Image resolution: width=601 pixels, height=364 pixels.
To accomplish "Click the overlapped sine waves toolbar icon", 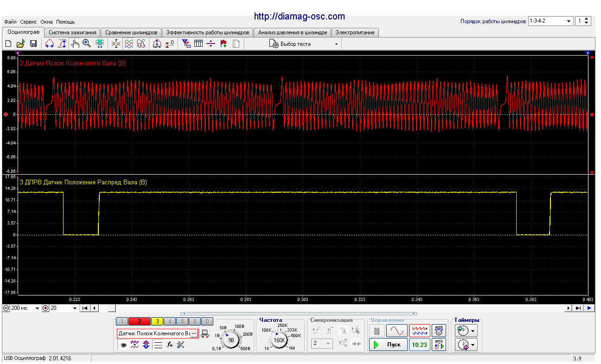I will [141, 44].
